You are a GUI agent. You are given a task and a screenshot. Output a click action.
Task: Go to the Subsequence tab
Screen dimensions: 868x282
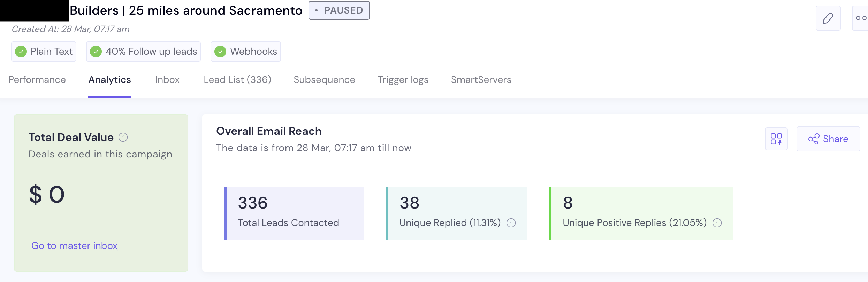324,80
